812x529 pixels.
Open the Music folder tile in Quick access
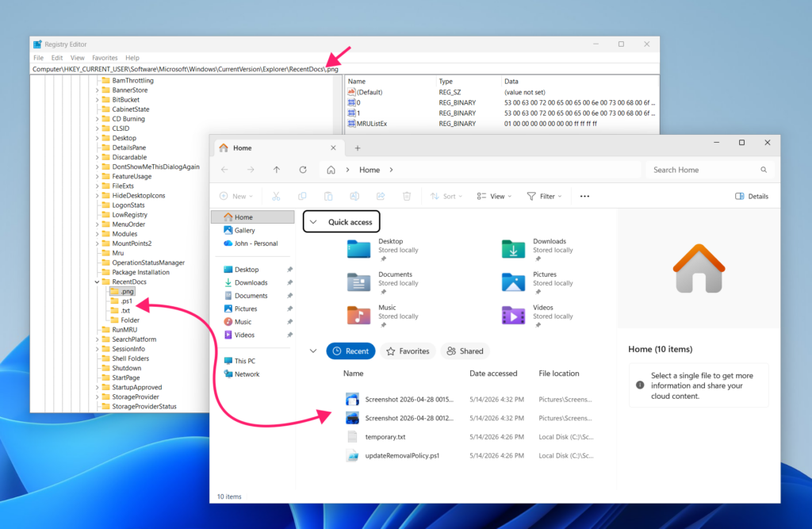pyautogui.click(x=383, y=316)
